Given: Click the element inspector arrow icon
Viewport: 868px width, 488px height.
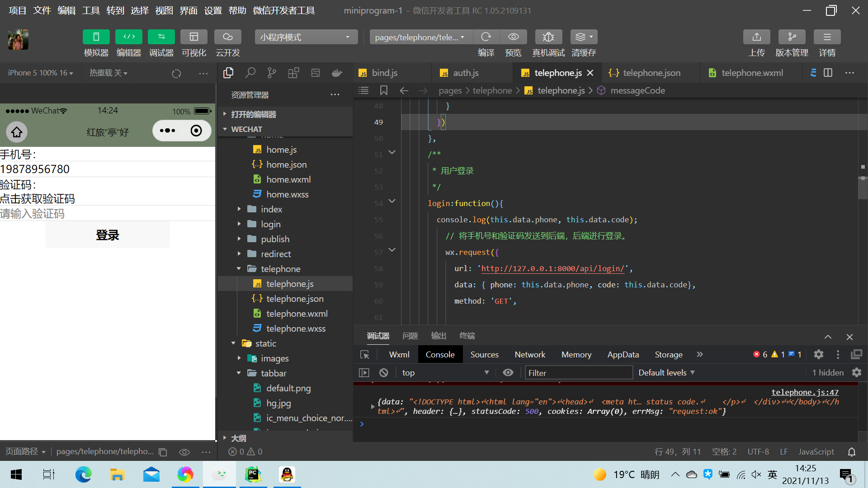Looking at the screenshot, I should pos(365,355).
